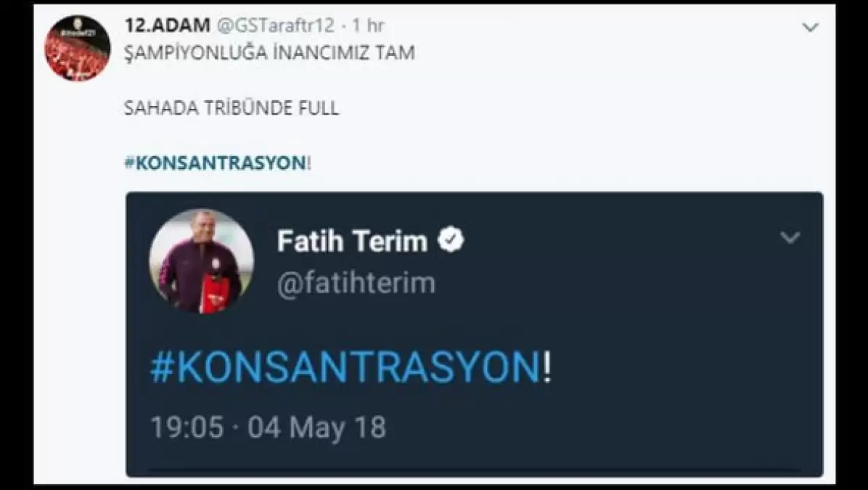
Task: Click Fatih Terim's circular profile photo
Action: click(x=202, y=261)
